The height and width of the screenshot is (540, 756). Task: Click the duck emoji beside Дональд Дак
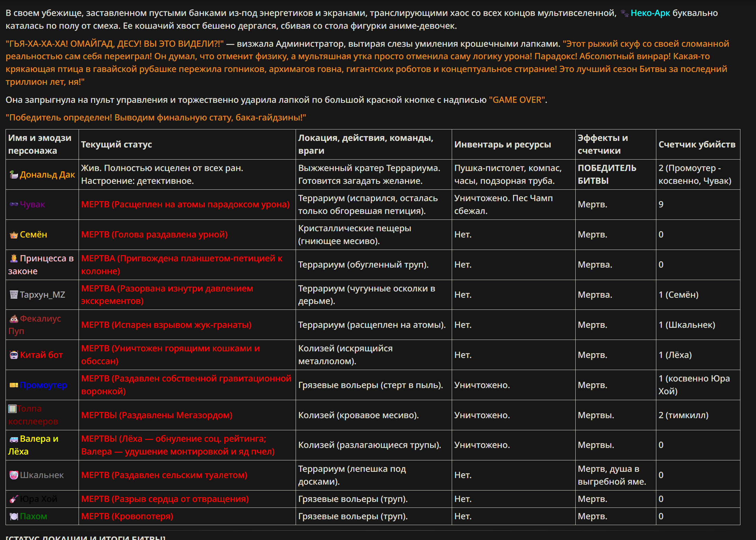(13, 175)
